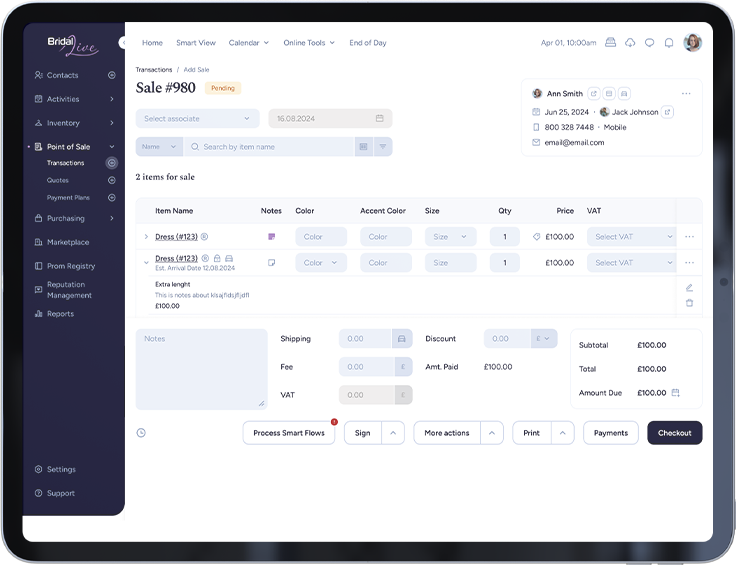This screenshot has width=736, height=565.
Task: Click the Payments button
Action: tap(611, 433)
